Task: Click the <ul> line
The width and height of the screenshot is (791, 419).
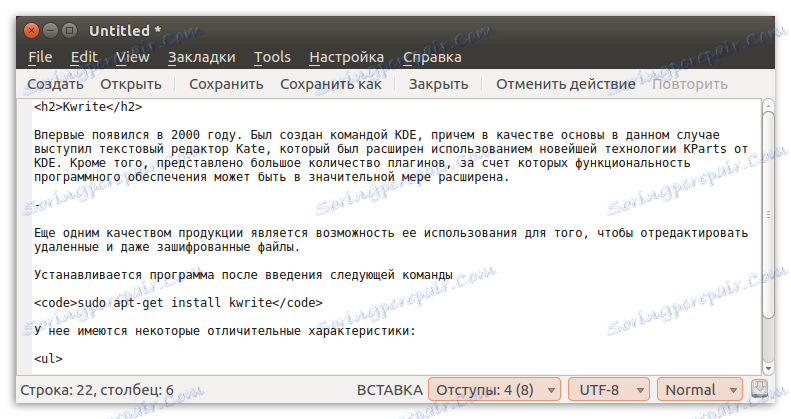Action: (x=48, y=359)
